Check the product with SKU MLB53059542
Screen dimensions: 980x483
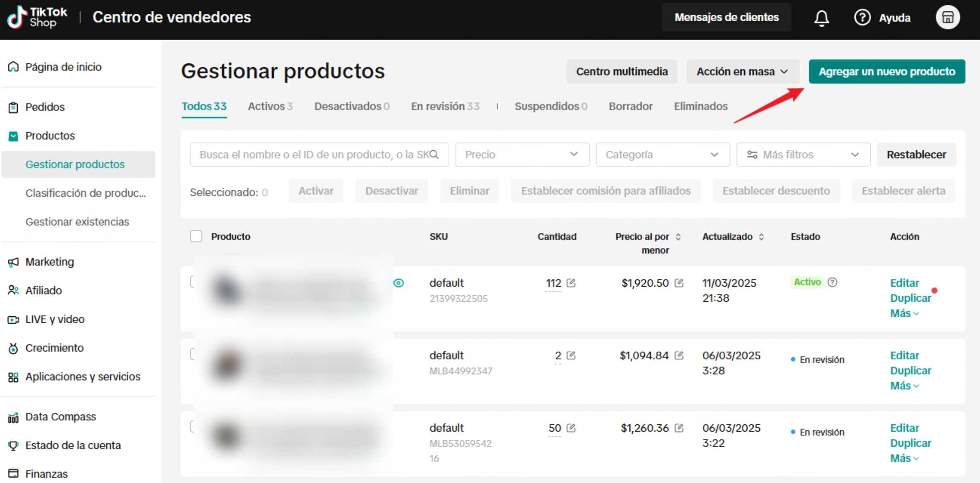(193, 427)
